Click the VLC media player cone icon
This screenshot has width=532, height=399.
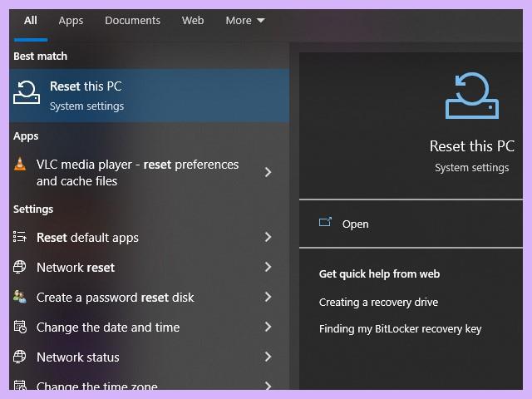(20, 164)
